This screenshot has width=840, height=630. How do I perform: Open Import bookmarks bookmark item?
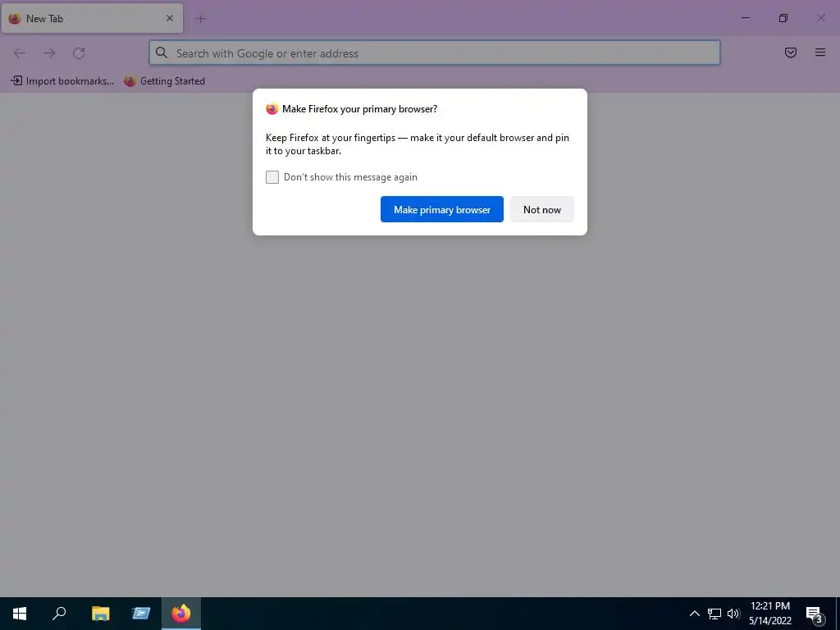click(x=62, y=81)
